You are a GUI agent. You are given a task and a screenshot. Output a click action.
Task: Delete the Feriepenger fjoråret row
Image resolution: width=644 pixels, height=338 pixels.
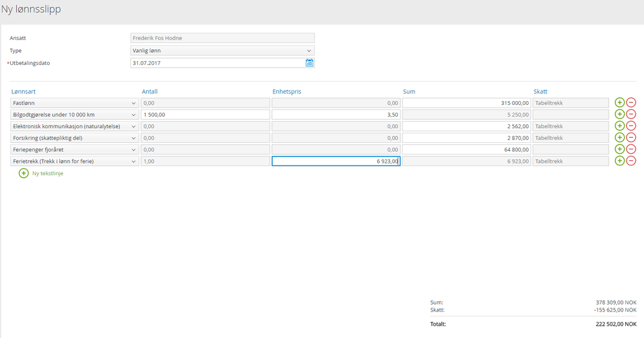pyautogui.click(x=631, y=149)
